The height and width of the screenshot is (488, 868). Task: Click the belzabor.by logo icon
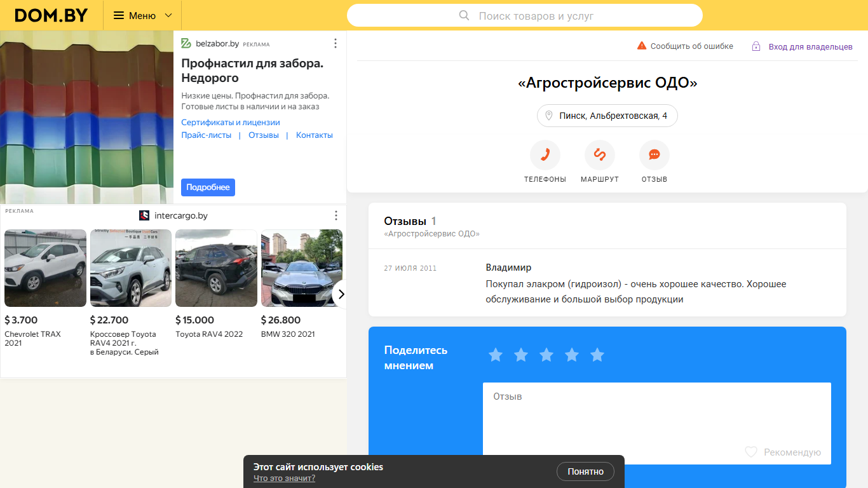[x=186, y=43]
